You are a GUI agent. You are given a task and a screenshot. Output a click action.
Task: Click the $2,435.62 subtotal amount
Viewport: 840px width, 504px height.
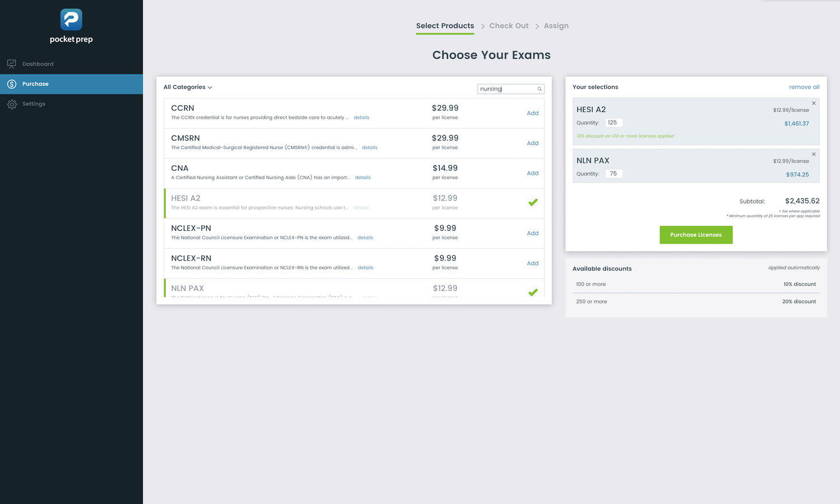click(x=802, y=201)
